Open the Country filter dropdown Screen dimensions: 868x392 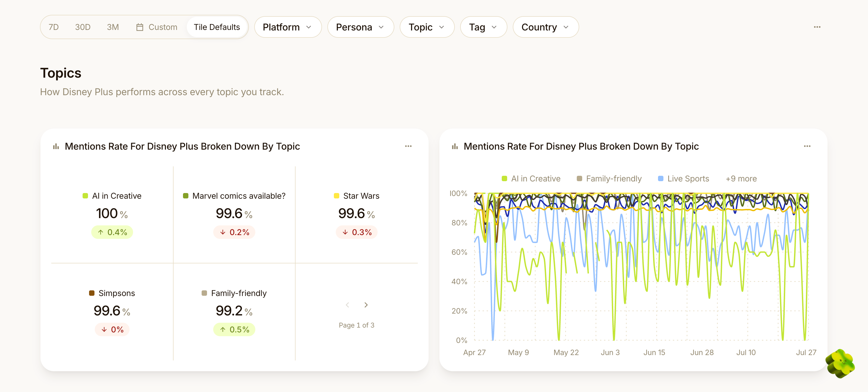545,27
